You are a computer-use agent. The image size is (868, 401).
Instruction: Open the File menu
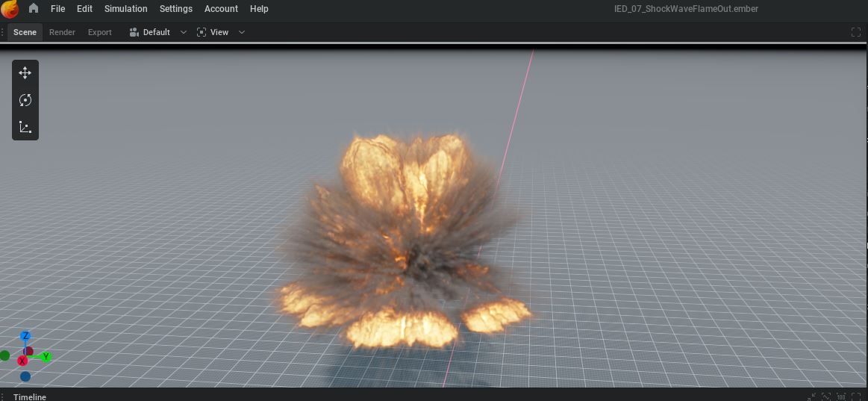[57, 9]
